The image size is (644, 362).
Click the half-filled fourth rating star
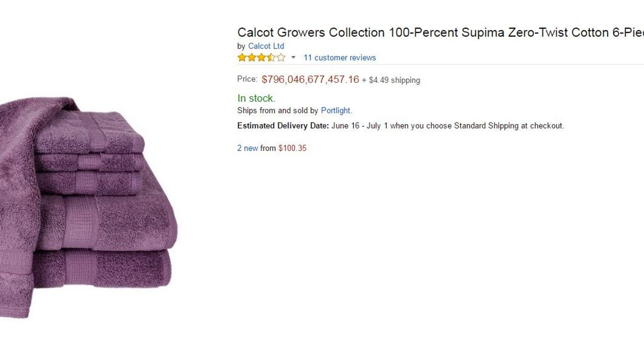pos(271,57)
